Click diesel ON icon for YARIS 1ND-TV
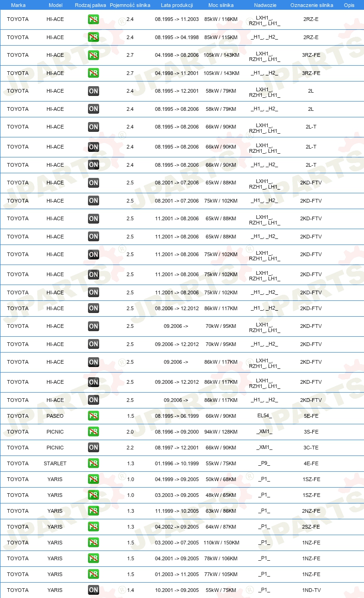This screenshot has height=598, width=364. [x=94, y=590]
